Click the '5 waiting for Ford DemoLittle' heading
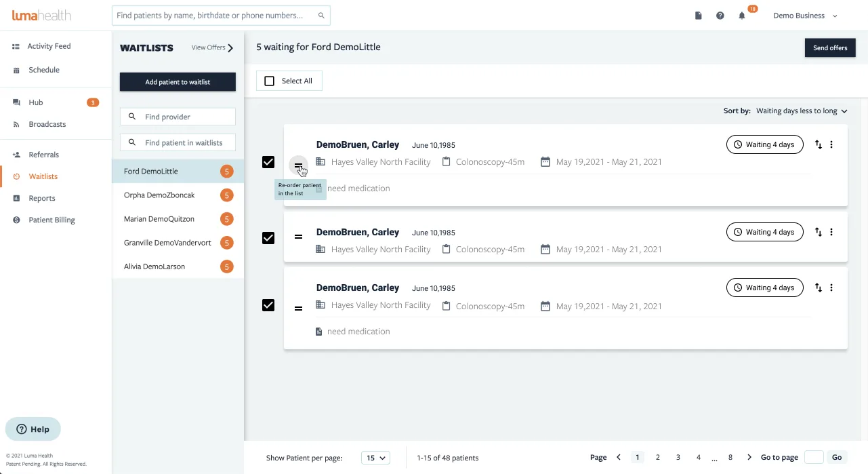 coord(318,47)
